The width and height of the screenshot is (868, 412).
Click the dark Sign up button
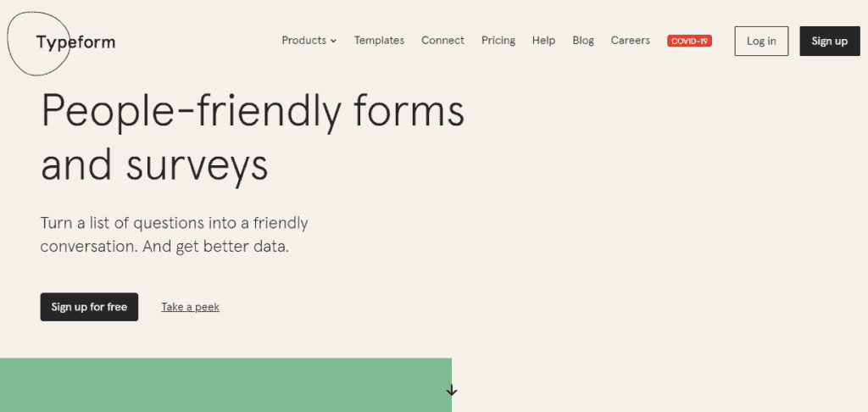830,41
